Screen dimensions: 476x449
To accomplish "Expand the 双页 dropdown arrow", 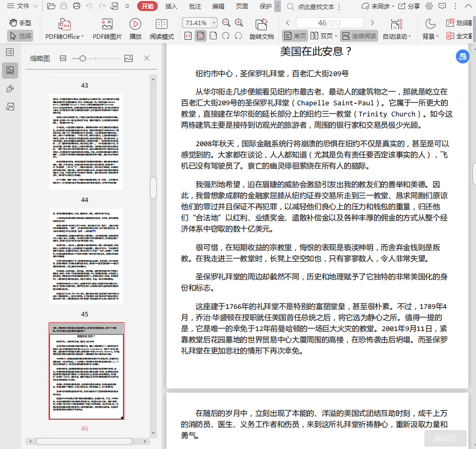I will pyautogui.click(x=336, y=36).
